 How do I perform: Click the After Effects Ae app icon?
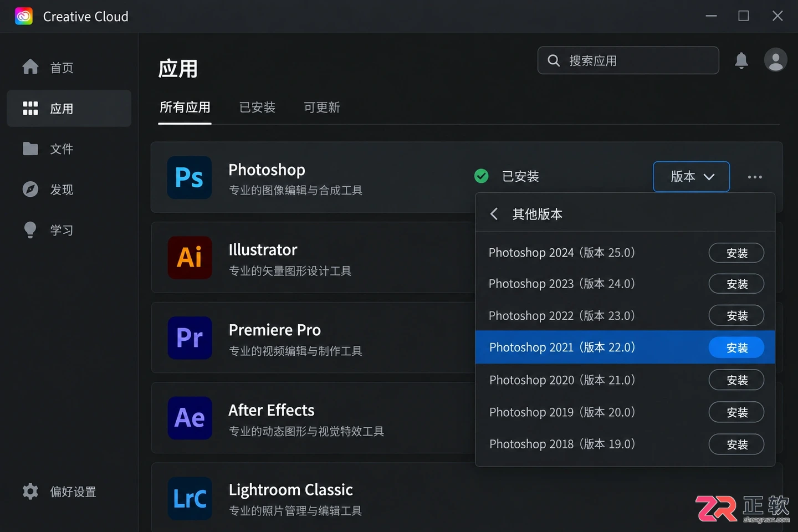[x=190, y=418]
